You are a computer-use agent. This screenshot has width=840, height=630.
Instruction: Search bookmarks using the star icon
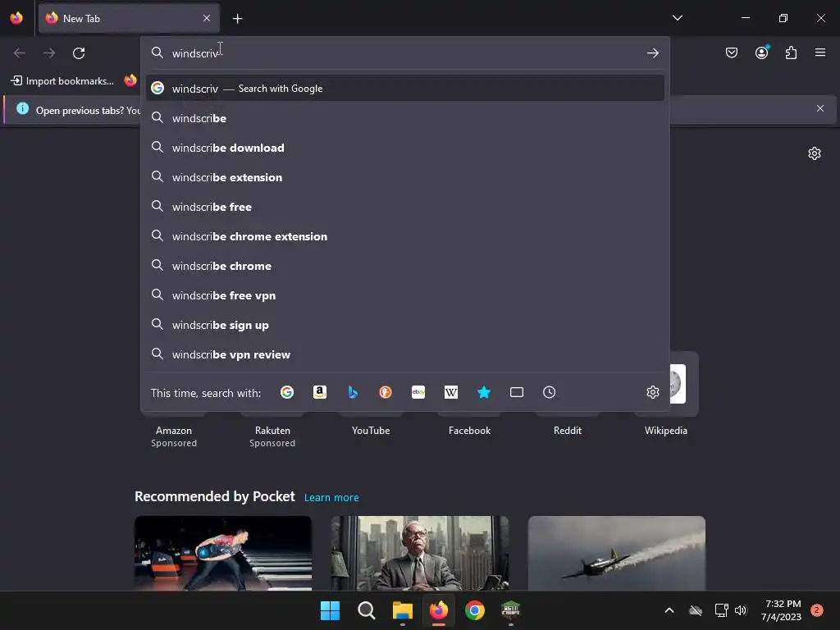tap(484, 393)
